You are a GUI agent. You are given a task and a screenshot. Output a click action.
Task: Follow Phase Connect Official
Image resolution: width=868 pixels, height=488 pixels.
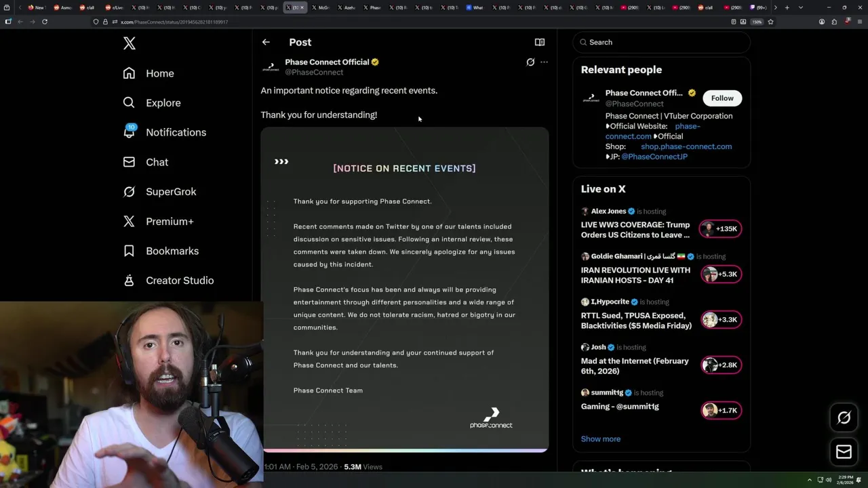tap(722, 98)
